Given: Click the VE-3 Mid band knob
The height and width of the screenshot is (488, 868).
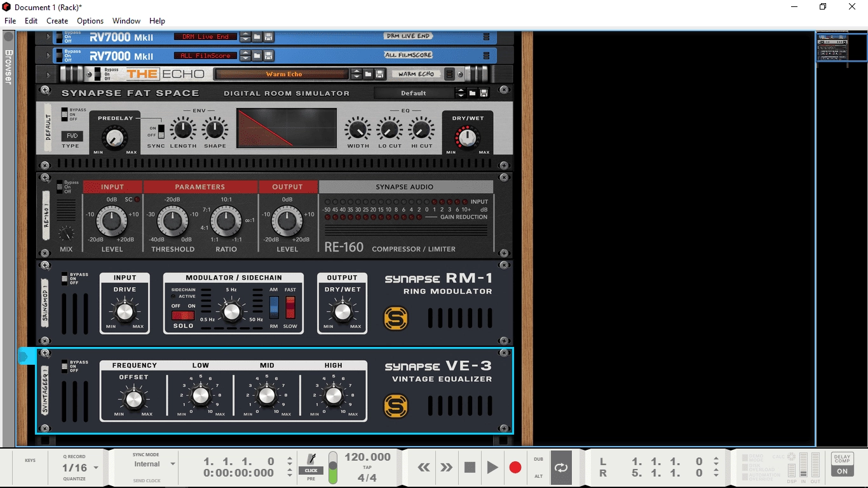Looking at the screenshot, I should (x=267, y=396).
